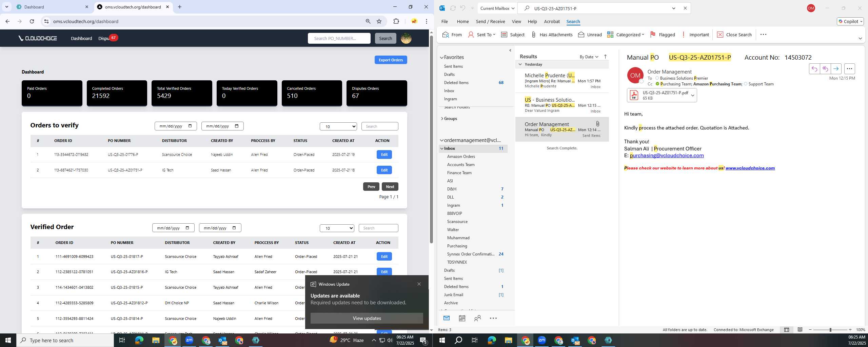
Task: Filter Outlook search by Important
Action: [695, 35]
